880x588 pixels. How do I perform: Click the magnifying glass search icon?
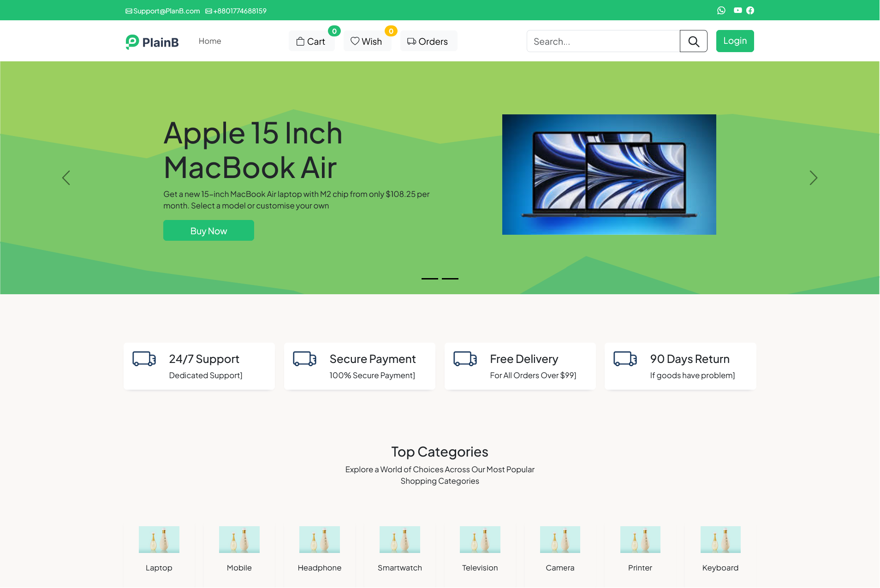pos(693,42)
